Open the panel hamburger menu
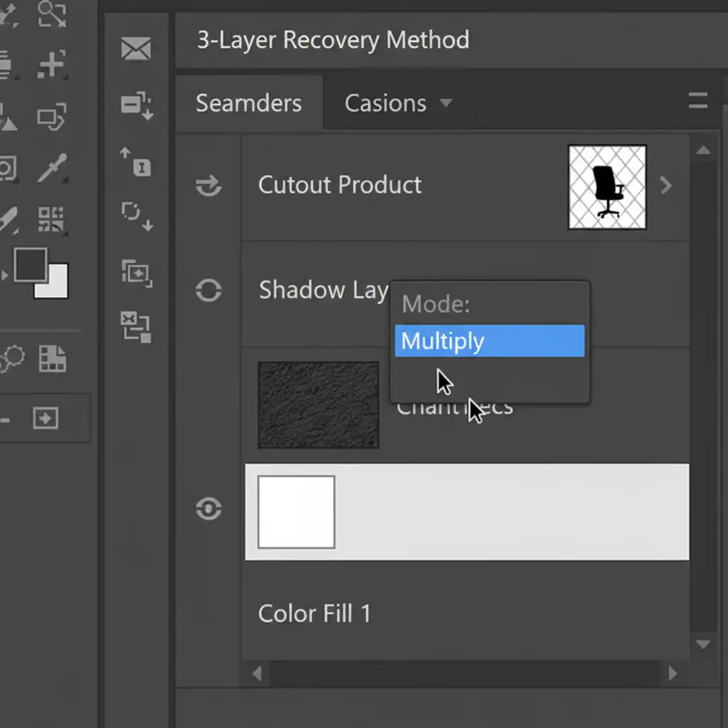 697,102
